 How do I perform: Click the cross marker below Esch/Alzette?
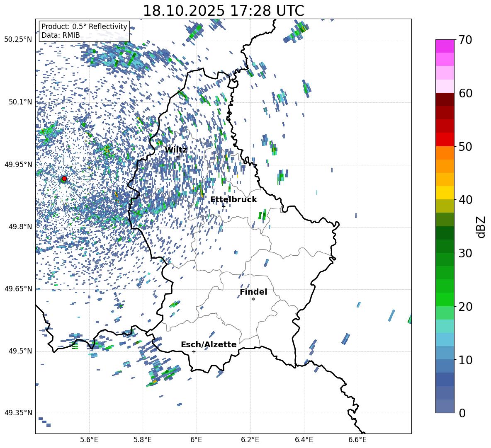tap(194, 351)
